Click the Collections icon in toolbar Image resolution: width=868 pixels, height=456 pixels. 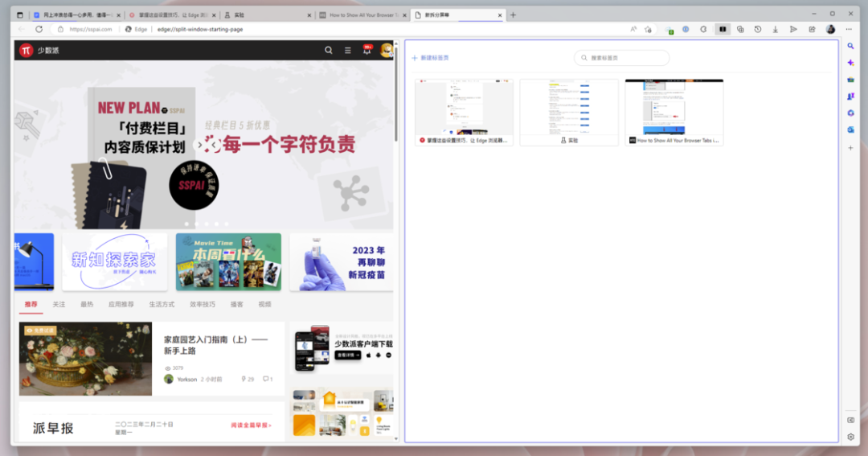coord(740,30)
